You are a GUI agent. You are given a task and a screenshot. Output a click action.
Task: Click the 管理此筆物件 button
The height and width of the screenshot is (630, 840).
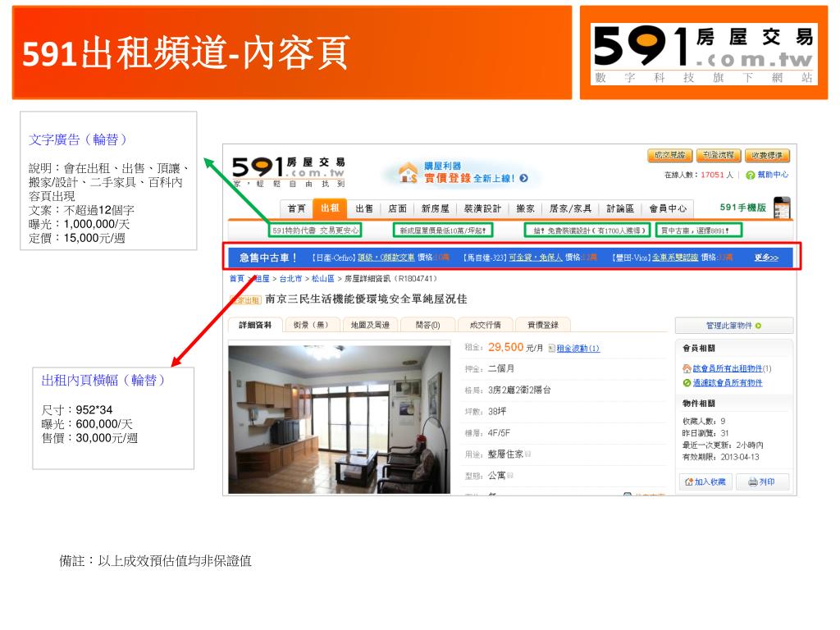pyautogui.click(x=734, y=326)
